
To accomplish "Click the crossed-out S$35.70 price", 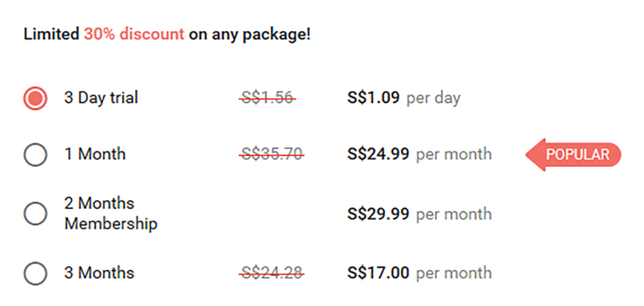I will [272, 155].
